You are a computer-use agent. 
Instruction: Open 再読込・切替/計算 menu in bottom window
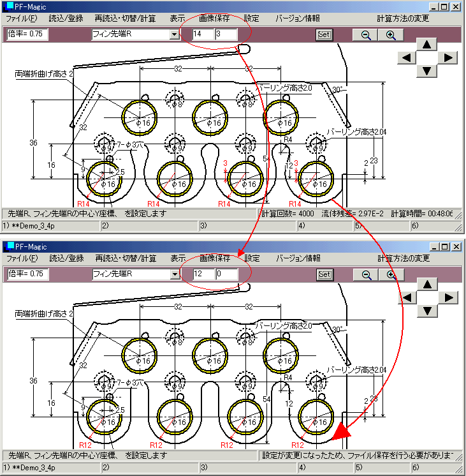[x=126, y=258]
